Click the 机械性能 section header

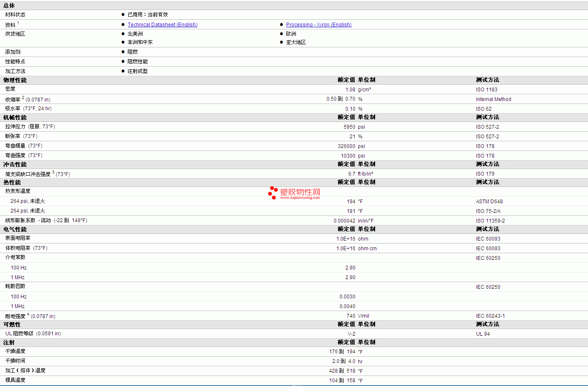click(15, 117)
